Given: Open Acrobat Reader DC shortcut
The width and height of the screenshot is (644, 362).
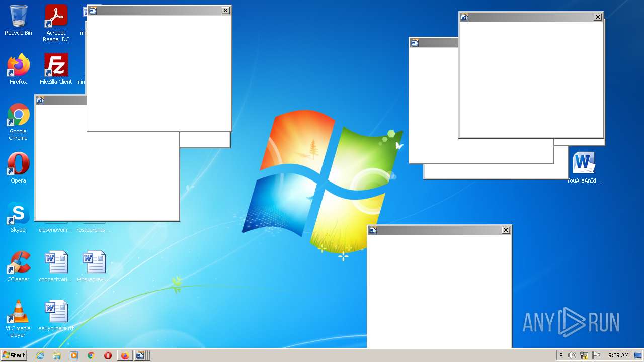Looking at the screenshot, I should click(x=56, y=23).
